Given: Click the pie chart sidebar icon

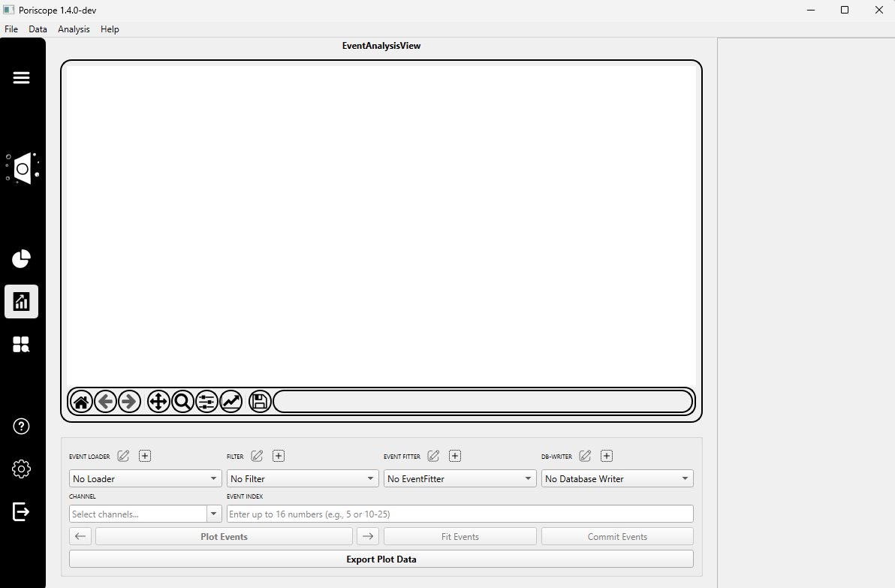Looking at the screenshot, I should [21, 259].
